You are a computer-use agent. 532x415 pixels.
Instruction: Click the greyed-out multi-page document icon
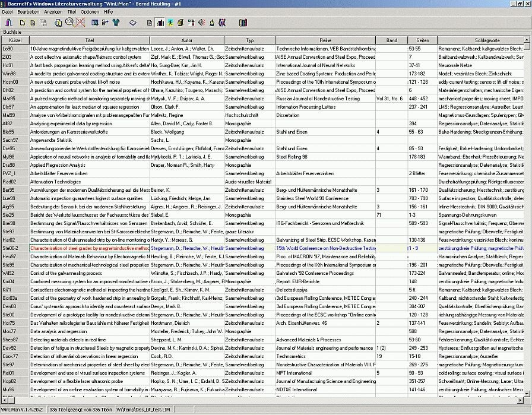pyautogui.click(x=43, y=23)
